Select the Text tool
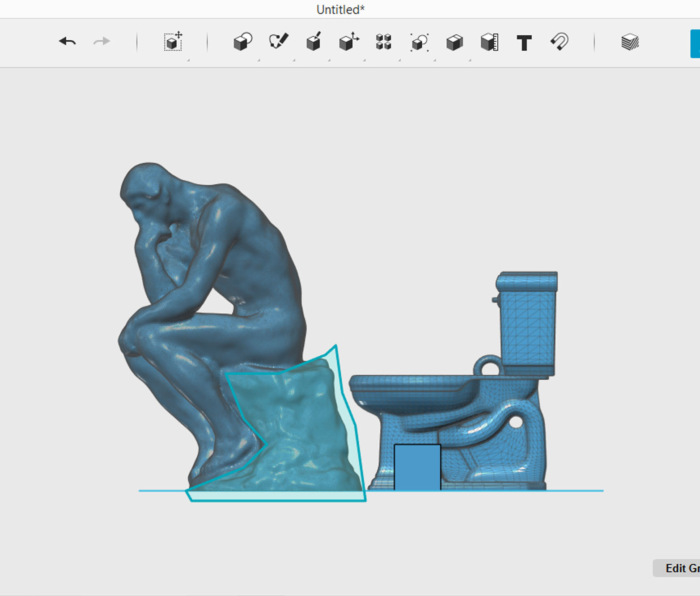The height and width of the screenshot is (596, 700). [524, 43]
